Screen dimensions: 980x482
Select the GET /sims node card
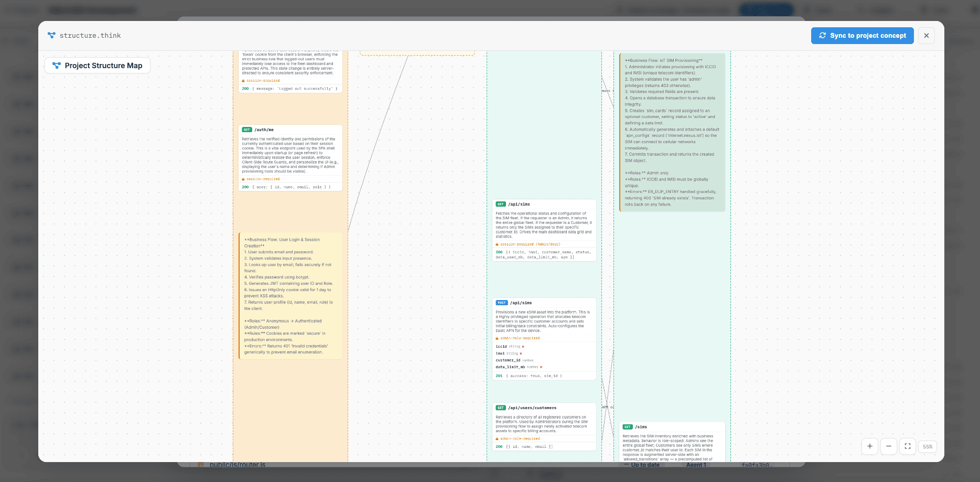click(672, 442)
